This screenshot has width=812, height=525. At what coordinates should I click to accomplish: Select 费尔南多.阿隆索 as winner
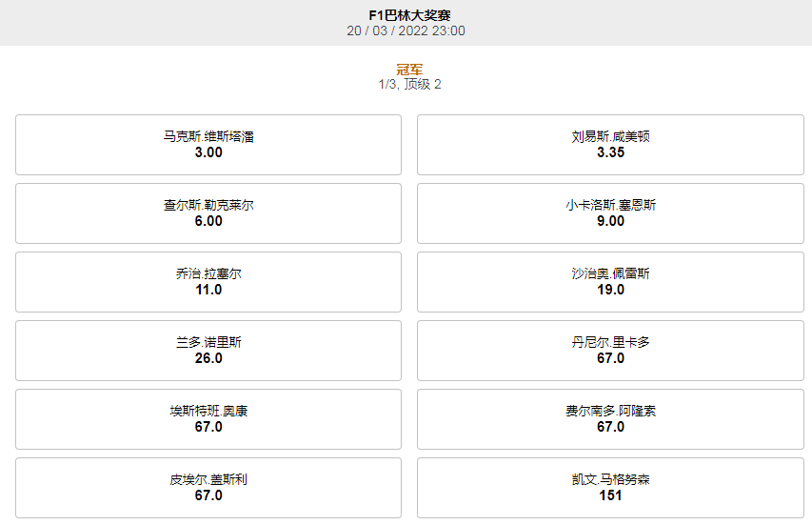(x=610, y=419)
